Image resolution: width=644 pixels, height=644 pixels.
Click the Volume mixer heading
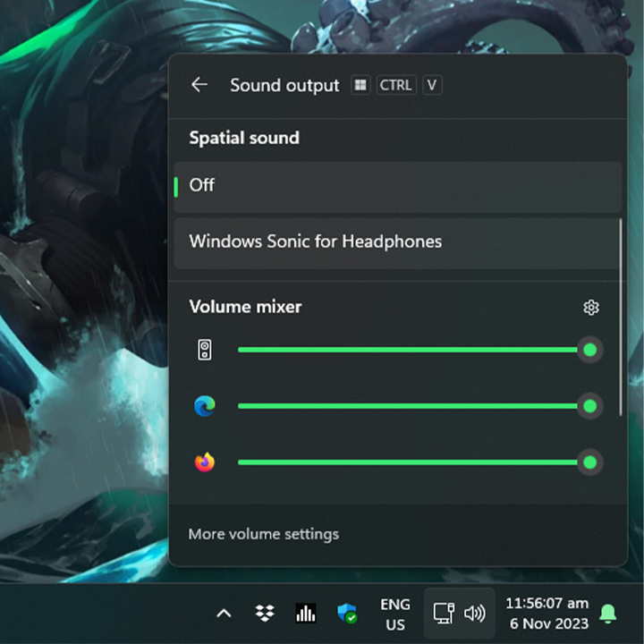[246, 307]
